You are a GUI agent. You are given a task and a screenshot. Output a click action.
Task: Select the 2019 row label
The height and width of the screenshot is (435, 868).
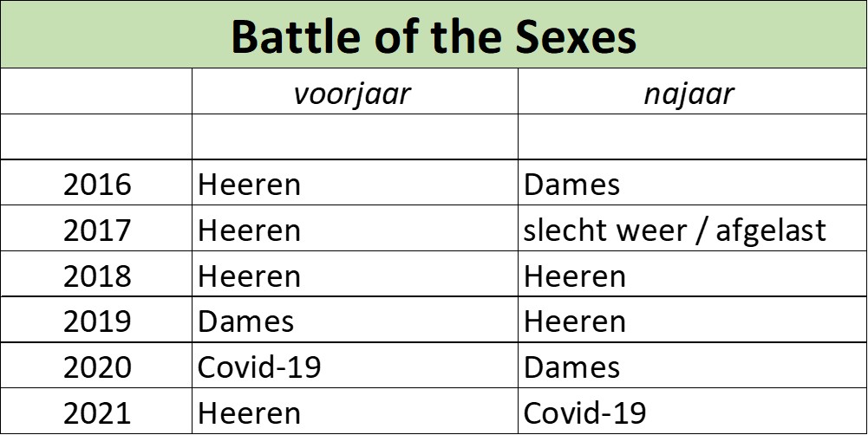97,321
